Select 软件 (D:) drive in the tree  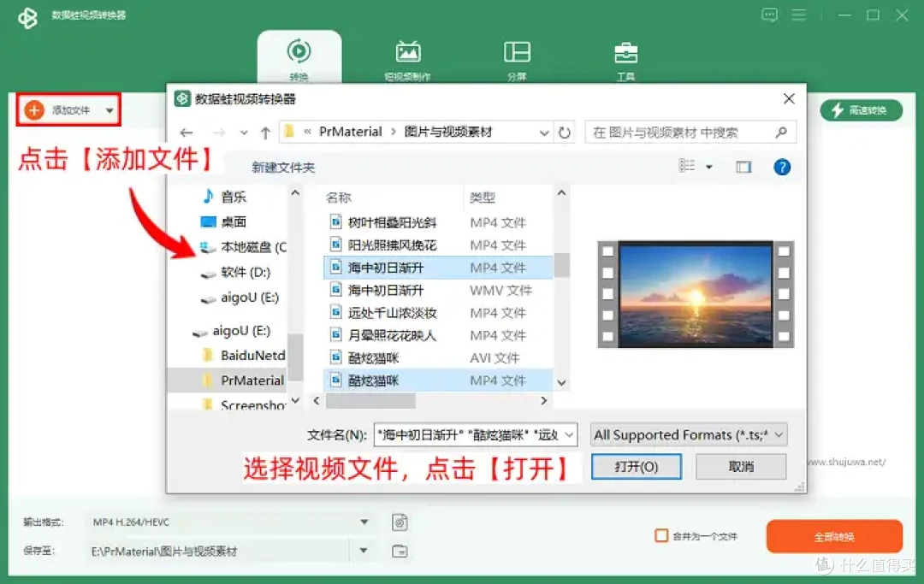coord(236,273)
